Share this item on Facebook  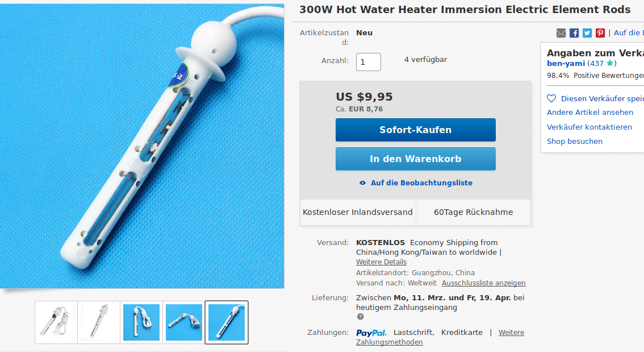coord(574,33)
